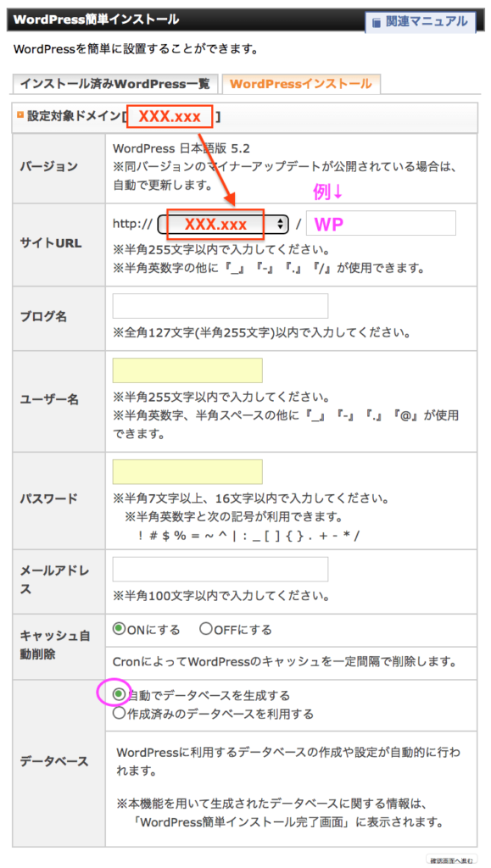Choose 作成済みのデータベースを利用する option

point(119,714)
